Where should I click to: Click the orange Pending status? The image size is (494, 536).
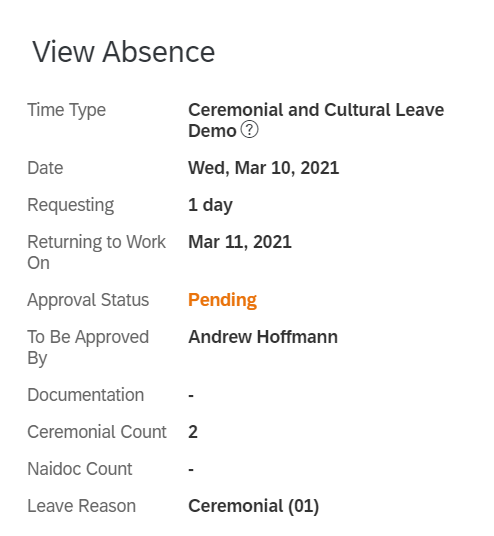[x=222, y=300]
